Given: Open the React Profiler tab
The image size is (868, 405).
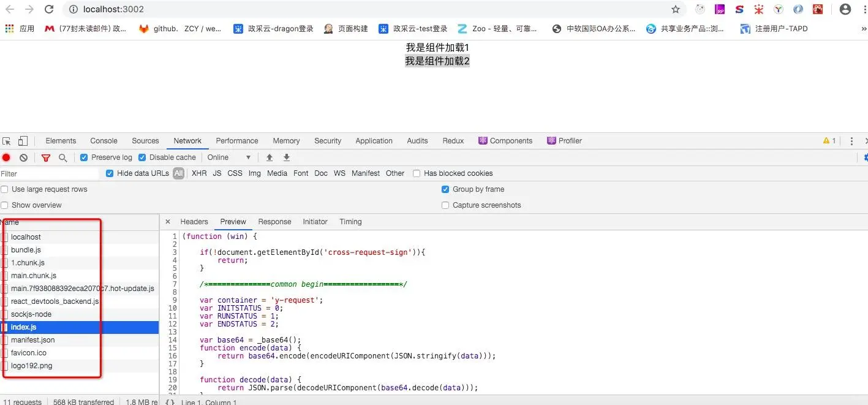Looking at the screenshot, I should pyautogui.click(x=564, y=141).
